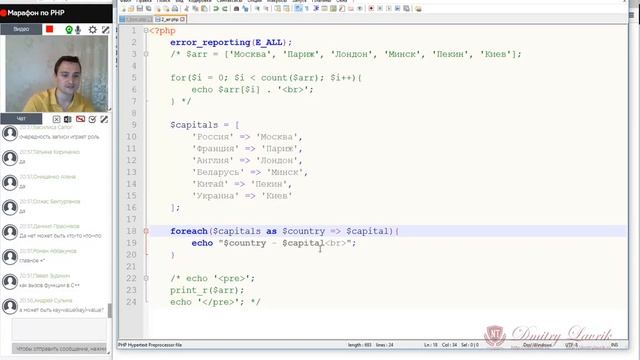This screenshot has width=640, height=360.
Task: Click 'PHP Hypertext Preprocessor file' status text
Action: click(150, 345)
